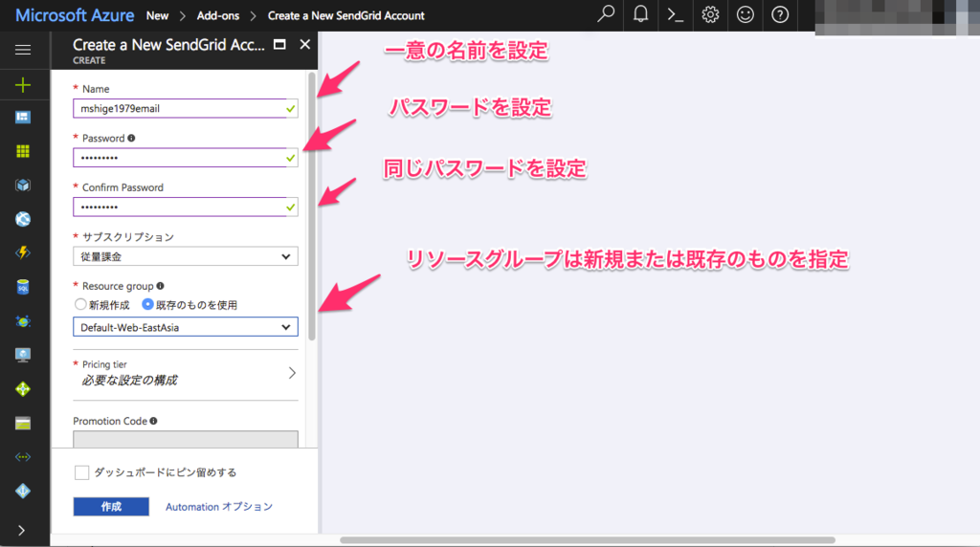Open settings gear icon

point(710,14)
